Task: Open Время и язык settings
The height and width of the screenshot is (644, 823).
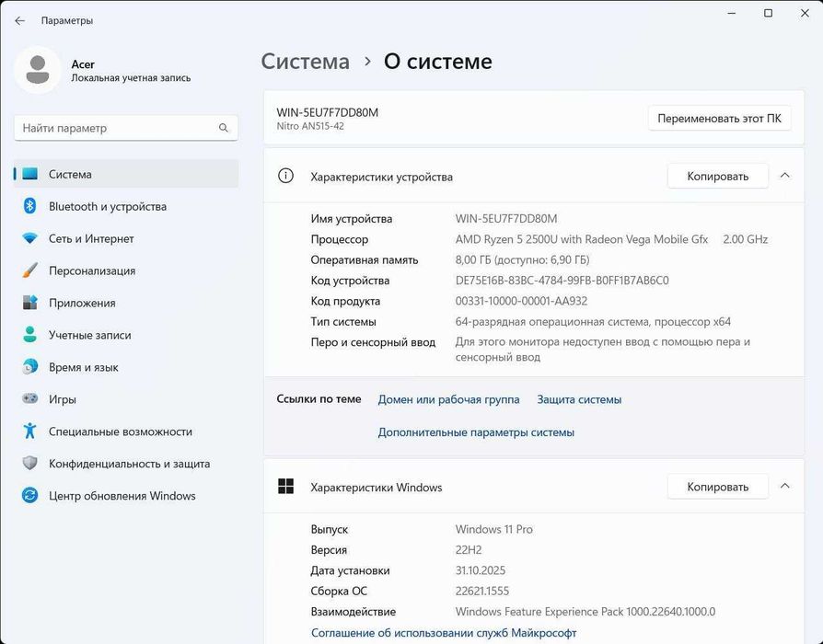Action: point(83,368)
